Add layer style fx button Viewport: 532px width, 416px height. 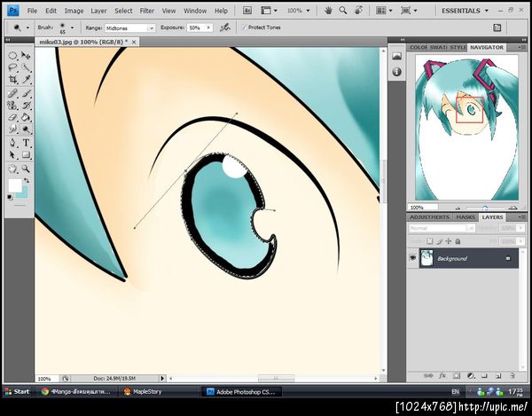pos(442,375)
